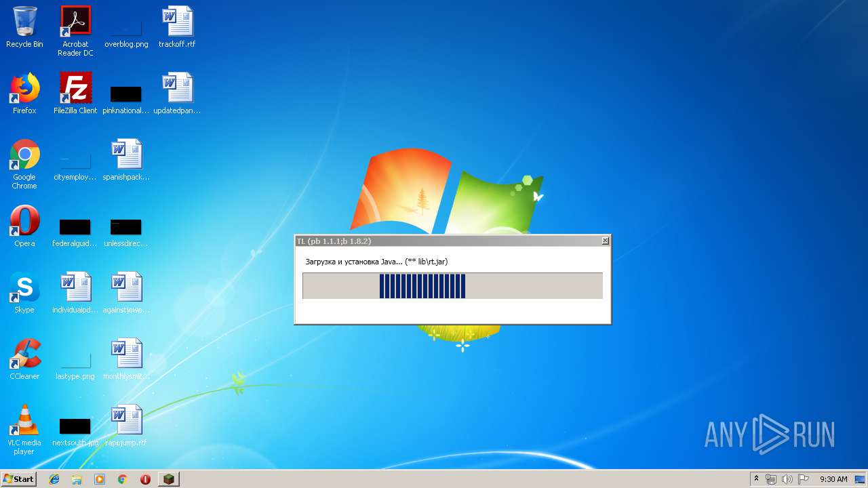Launch Opera desktop shortcut
Screen dimensions: 868x488
point(24,226)
